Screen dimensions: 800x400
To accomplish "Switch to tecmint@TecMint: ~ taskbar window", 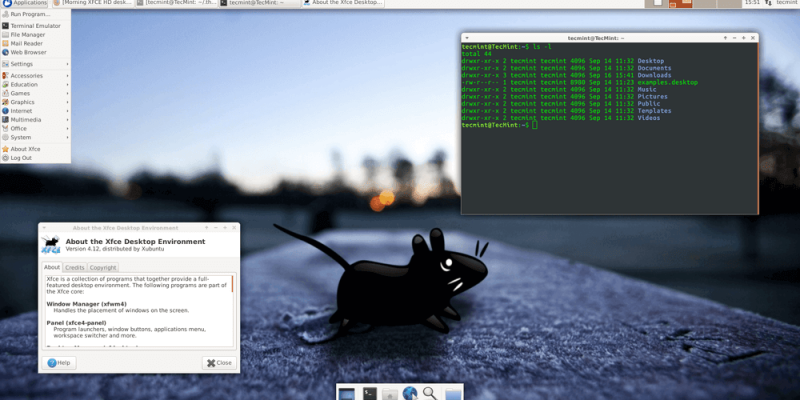I will [260, 3].
